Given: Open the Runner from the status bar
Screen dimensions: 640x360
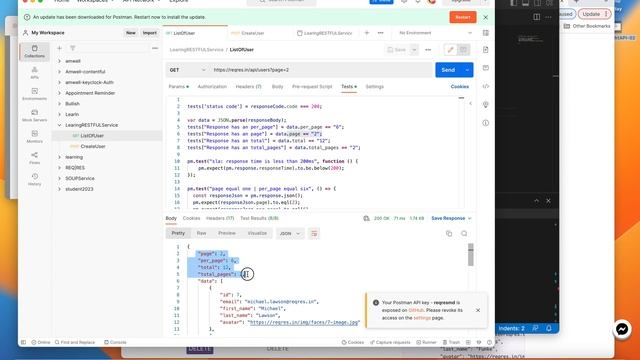Looking at the screenshot, I should (427, 342).
